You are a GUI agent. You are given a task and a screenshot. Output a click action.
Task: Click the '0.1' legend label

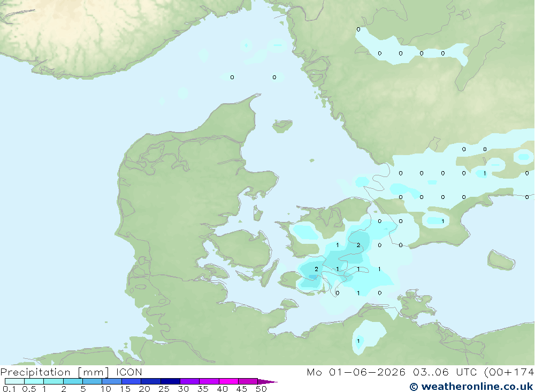[x=9, y=389]
